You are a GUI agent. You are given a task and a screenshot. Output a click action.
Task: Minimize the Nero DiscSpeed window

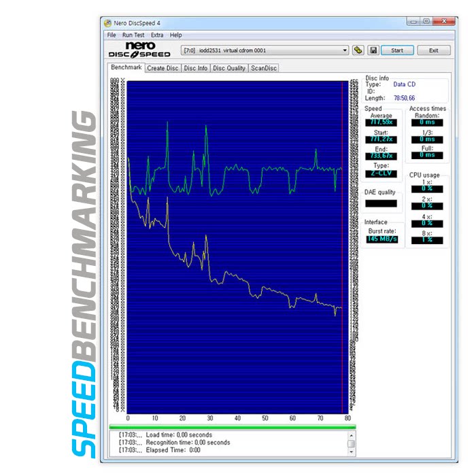(x=413, y=22)
